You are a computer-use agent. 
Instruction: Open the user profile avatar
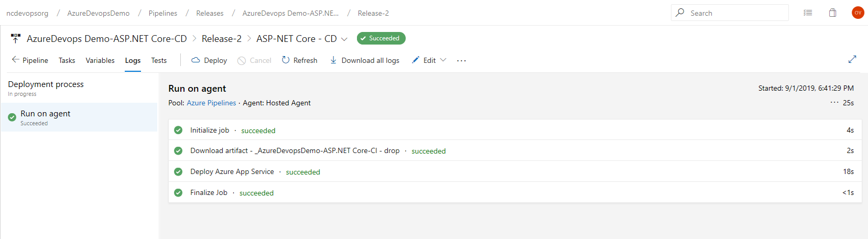[x=858, y=13]
